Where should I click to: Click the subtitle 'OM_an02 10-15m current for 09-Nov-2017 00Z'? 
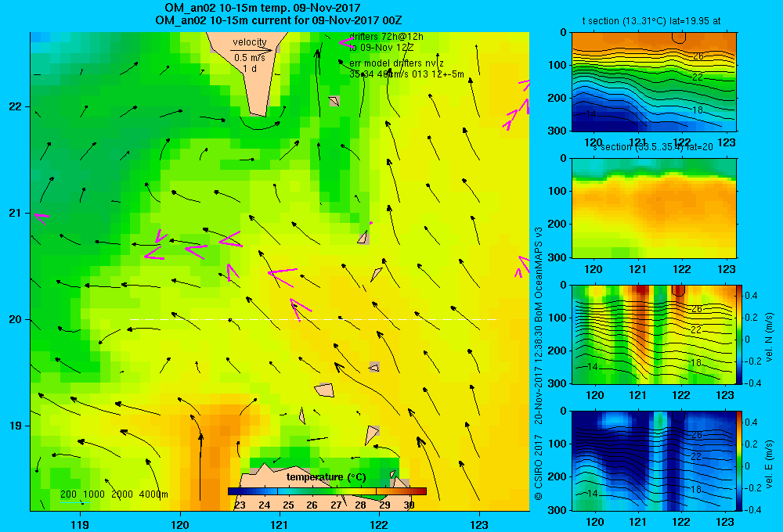[x=278, y=20]
